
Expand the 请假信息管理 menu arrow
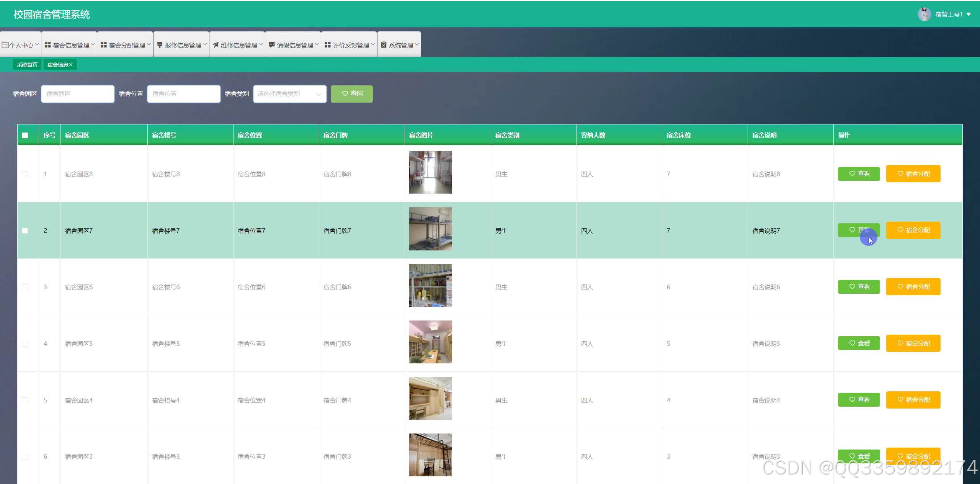317,44
